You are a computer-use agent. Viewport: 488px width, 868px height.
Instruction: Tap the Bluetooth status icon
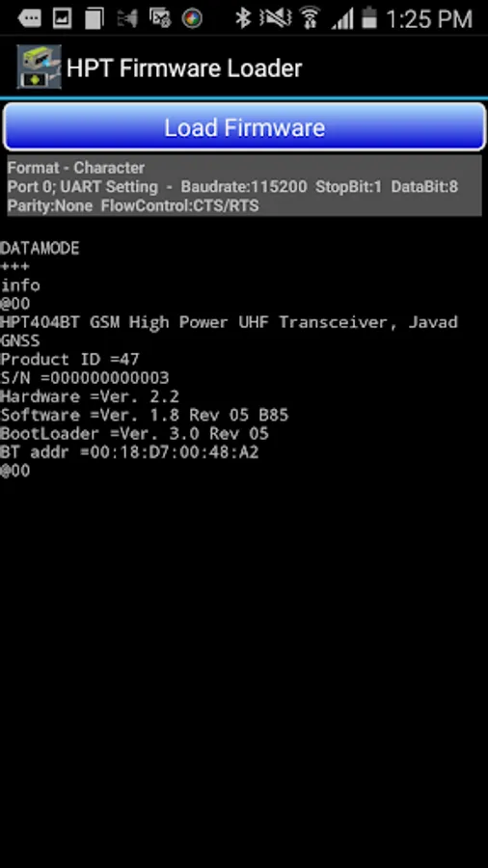pyautogui.click(x=242, y=17)
